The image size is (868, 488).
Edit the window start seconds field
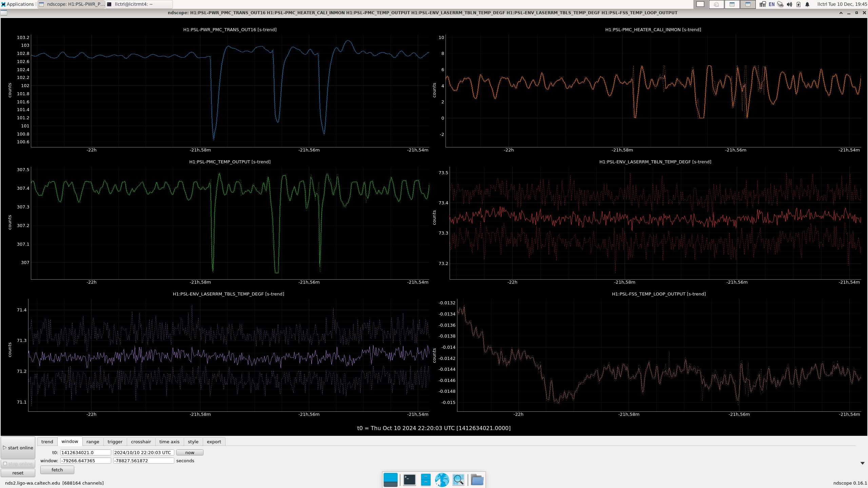[85, 461]
